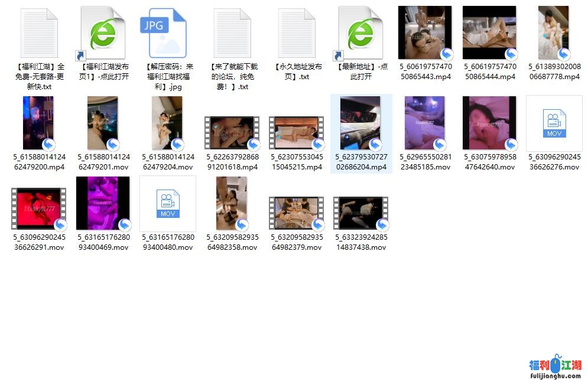The width and height of the screenshot is (588, 385).
Task: Select video file 5_6061975747050865443.mp4
Action: pyautogui.click(x=425, y=33)
